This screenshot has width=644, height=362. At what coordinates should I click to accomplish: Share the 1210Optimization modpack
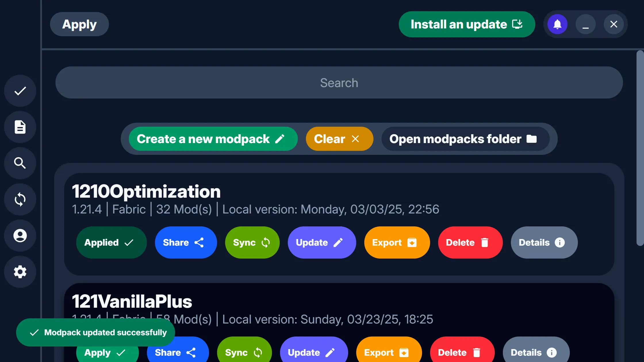(186, 242)
